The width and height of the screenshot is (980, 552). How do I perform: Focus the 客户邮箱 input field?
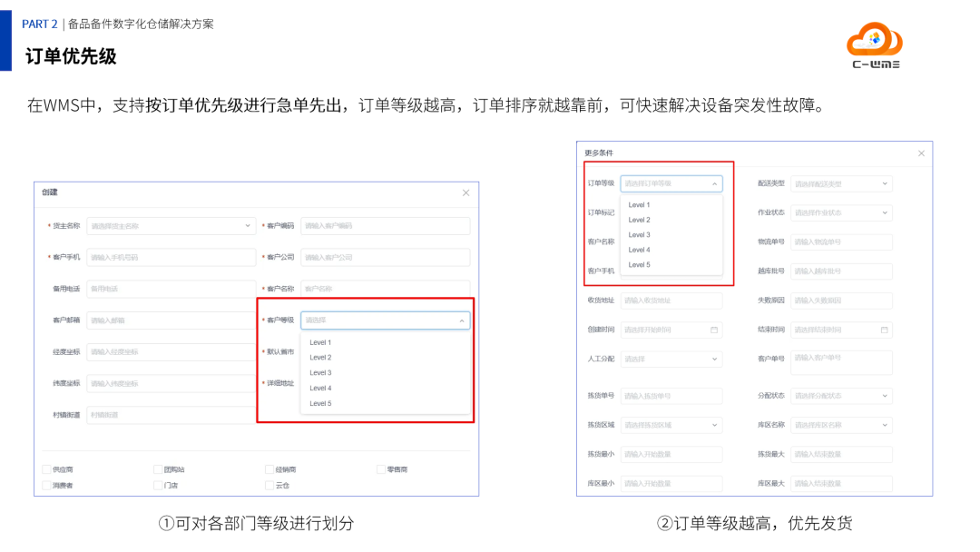click(x=171, y=320)
